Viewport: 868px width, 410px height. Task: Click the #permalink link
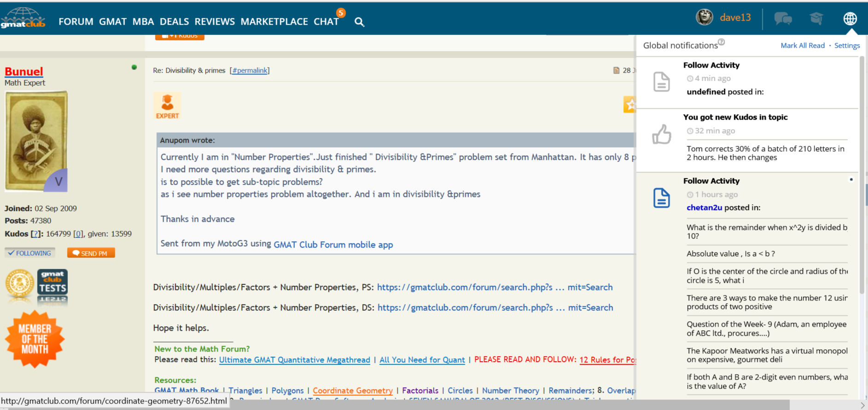point(250,70)
